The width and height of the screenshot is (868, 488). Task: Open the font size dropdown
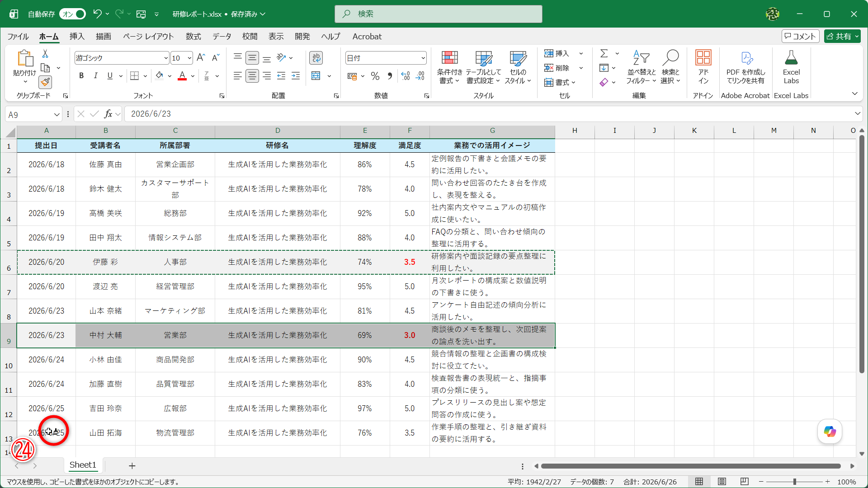click(x=189, y=58)
